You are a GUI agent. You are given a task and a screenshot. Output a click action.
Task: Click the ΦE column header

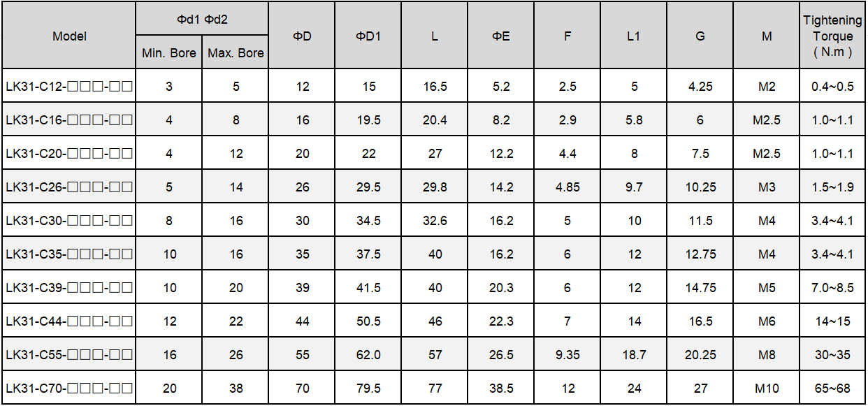(501, 36)
